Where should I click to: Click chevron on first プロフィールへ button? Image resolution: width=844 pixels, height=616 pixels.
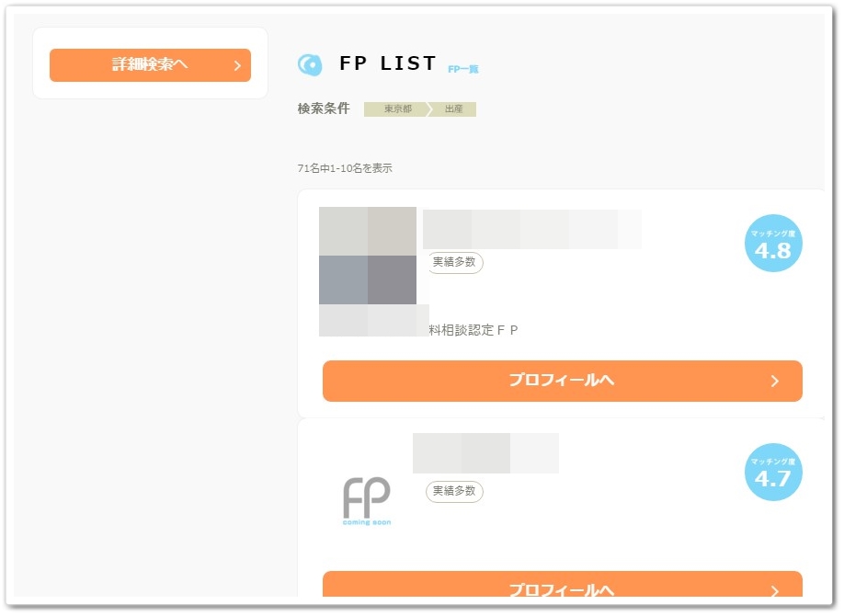pyautogui.click(x=774, y=382)
